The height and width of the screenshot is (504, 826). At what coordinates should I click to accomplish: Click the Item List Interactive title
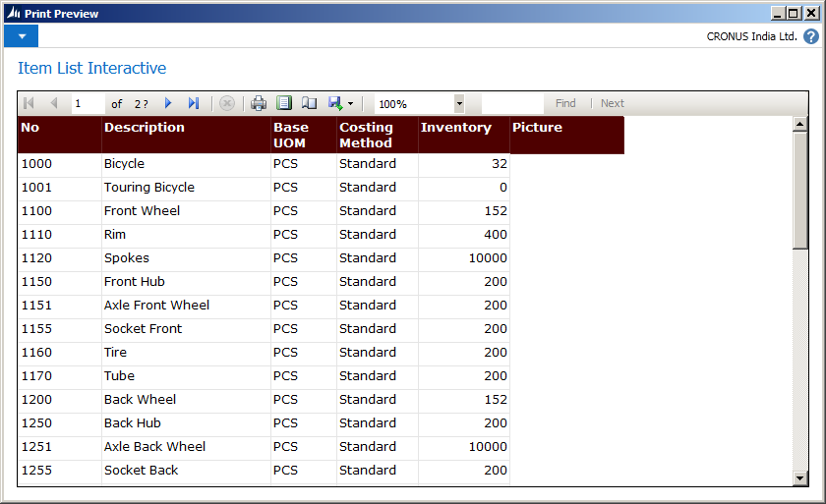pos(92,68)
